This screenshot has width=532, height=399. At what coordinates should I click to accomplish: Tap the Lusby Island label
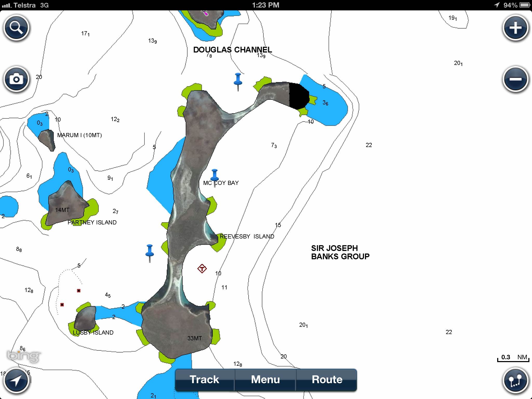93,332
